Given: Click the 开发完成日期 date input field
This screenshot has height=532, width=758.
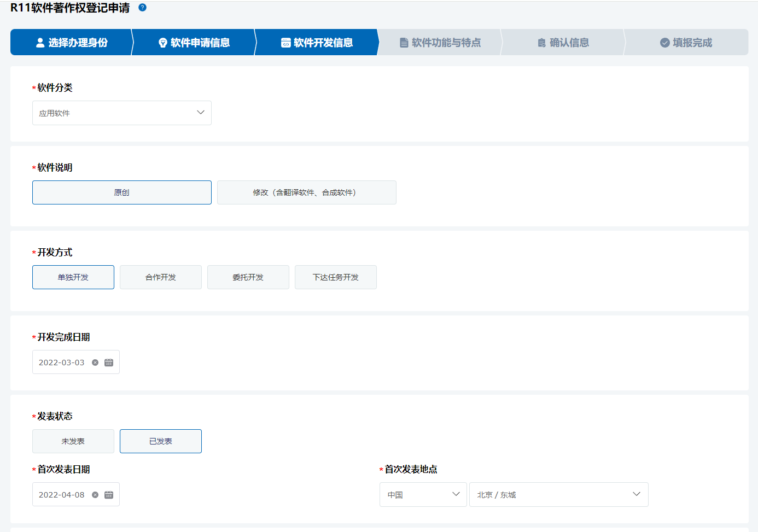Looking at the screenshot, I should (62, 363).
